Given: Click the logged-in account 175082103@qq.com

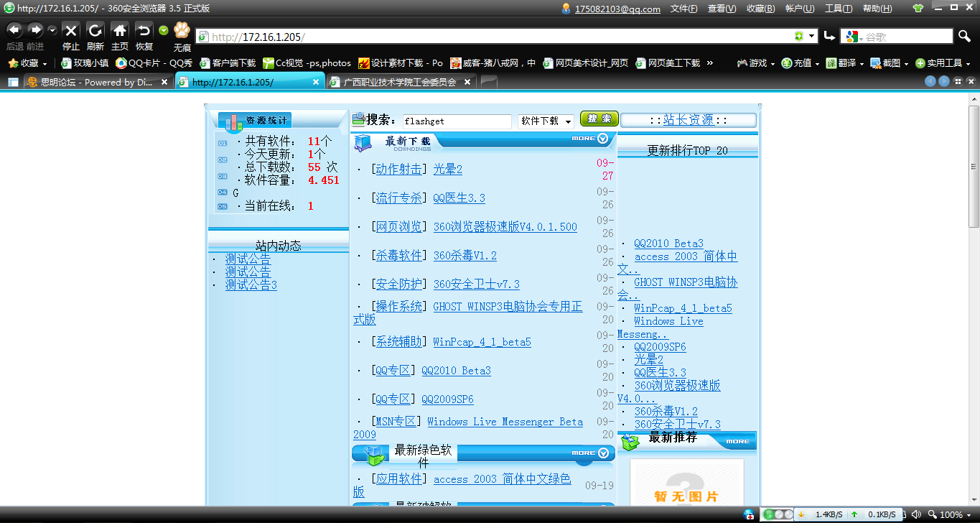Looking at the screenshot, I should pyautogui.click(x=617, y=9).
